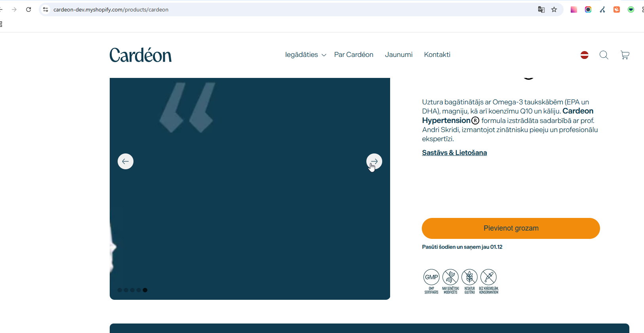Select the second carousel dot
The height and width of the screenshot is (333, 644).
pyautogui.click(x=126, y=290)
